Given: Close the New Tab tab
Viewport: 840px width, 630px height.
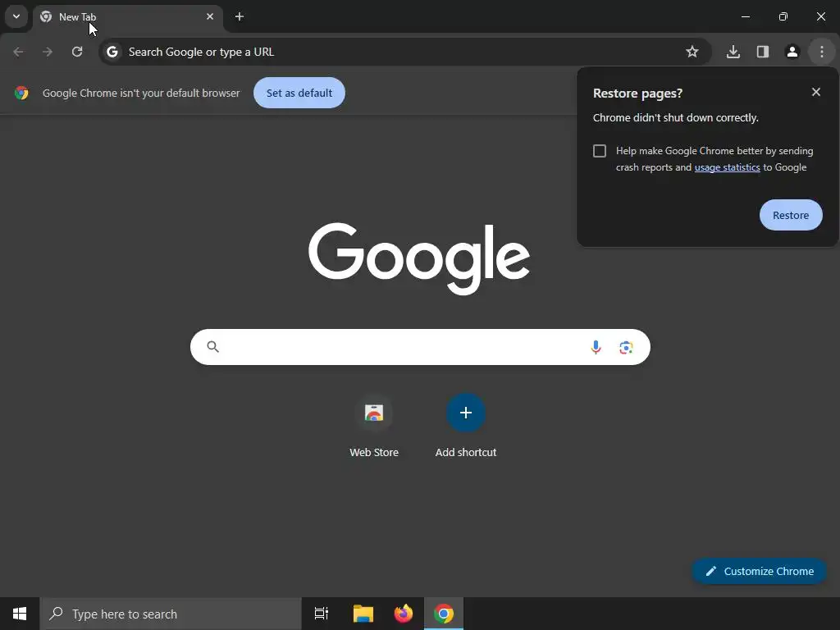Looking at the screenshot, I should click(210, 16).
